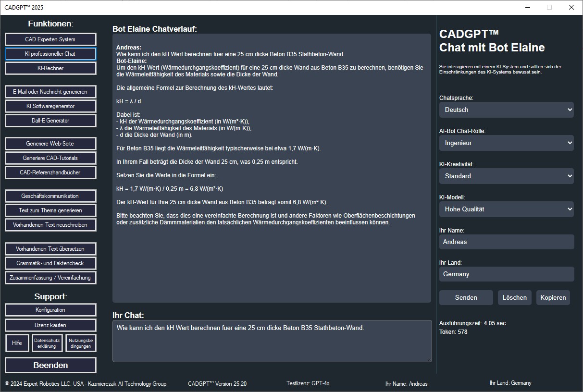Click the Bot-Elaine: speaker label
The image size is (583, 392).
point(131,61)
